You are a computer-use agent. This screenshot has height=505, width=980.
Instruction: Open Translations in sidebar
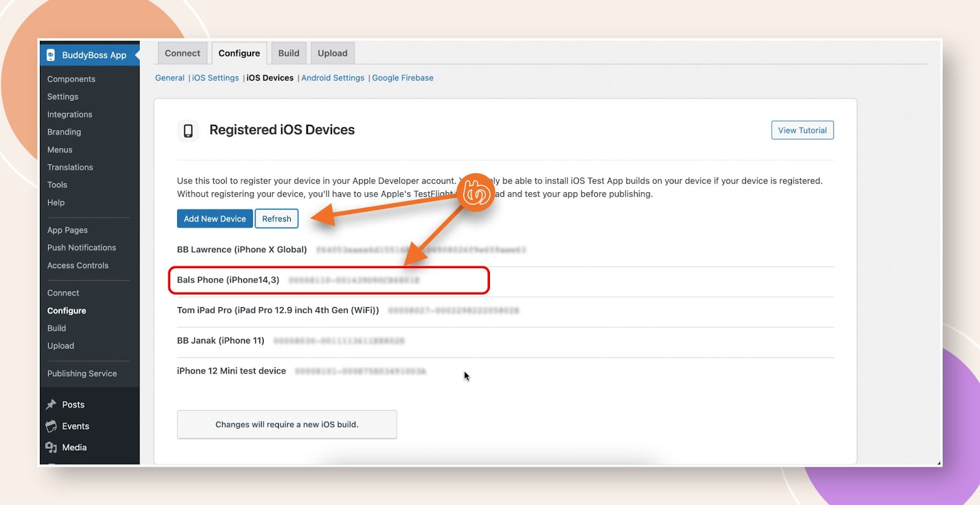[x=70, y=167]
